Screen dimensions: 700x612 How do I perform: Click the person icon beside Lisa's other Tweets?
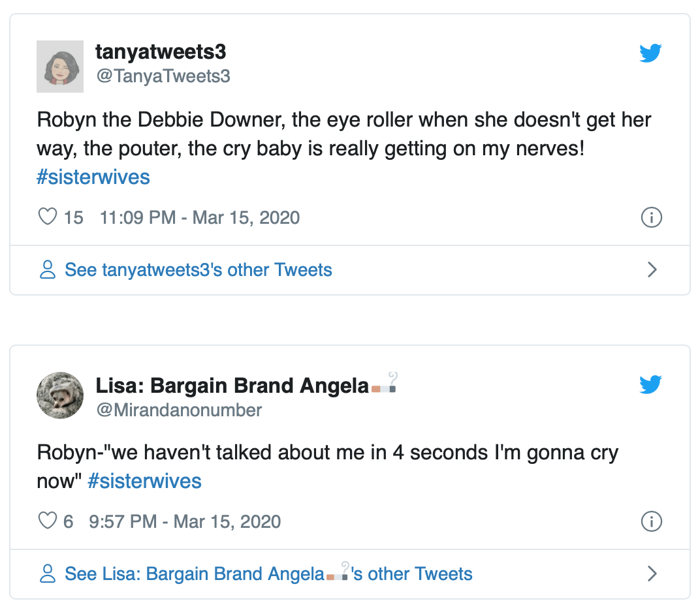click(48, 574)
